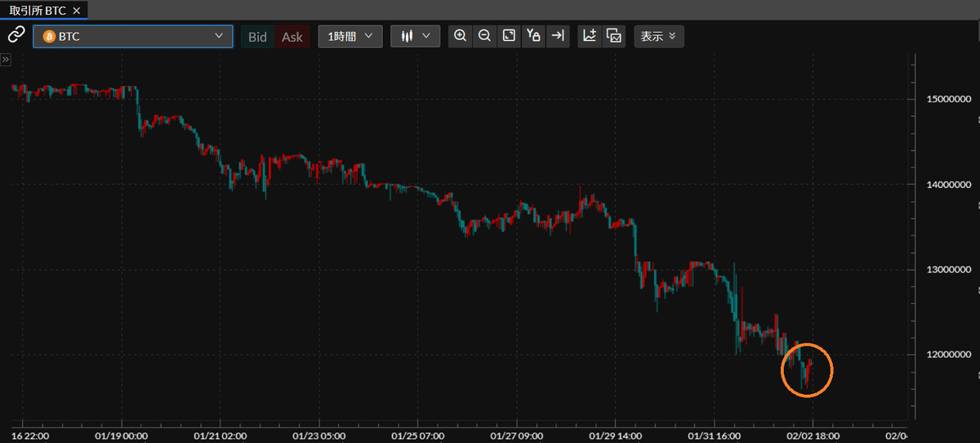Toggle the Y-axis lock icon

click(x=533, y=36)
